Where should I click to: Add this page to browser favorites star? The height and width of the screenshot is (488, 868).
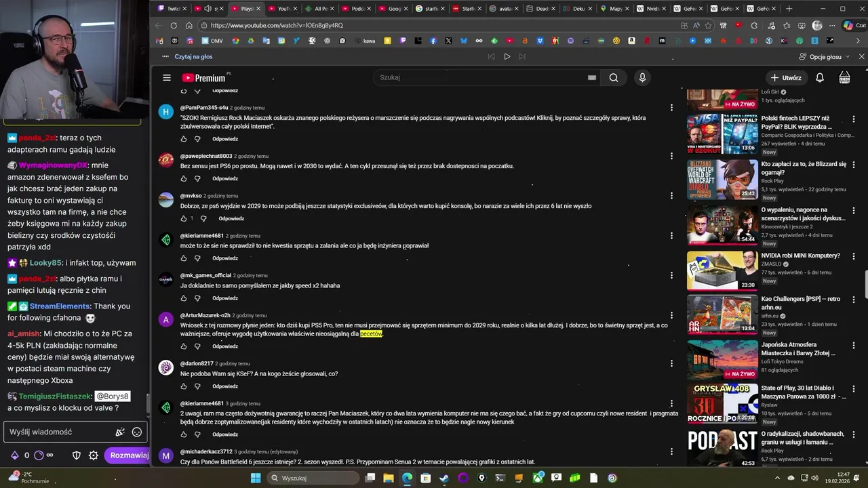point(709,26)
